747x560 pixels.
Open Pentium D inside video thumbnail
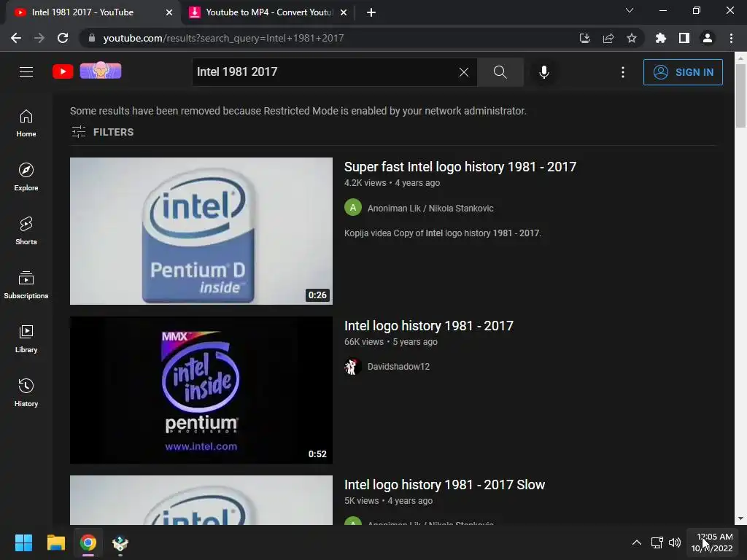(201, 231)
